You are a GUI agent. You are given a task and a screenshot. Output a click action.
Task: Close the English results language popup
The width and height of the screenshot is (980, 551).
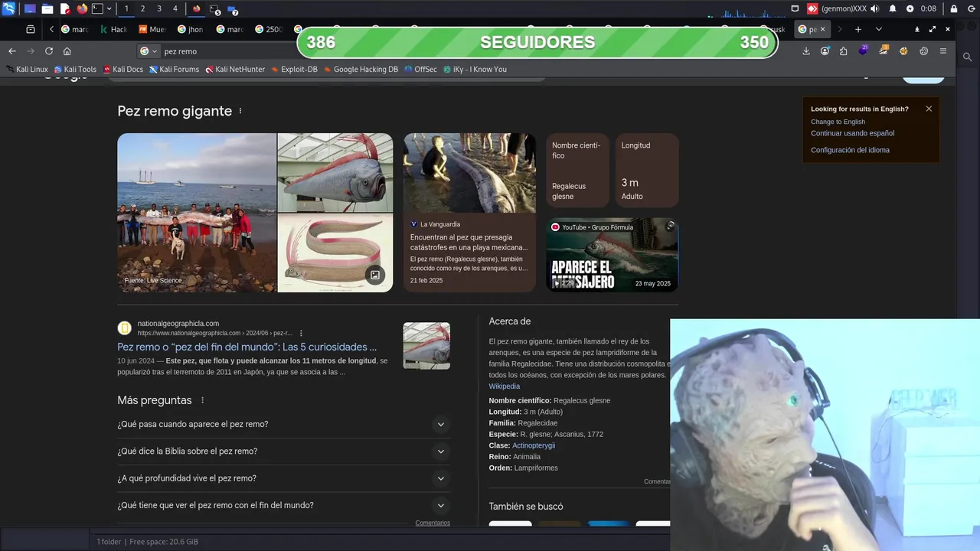coord(929,109)
